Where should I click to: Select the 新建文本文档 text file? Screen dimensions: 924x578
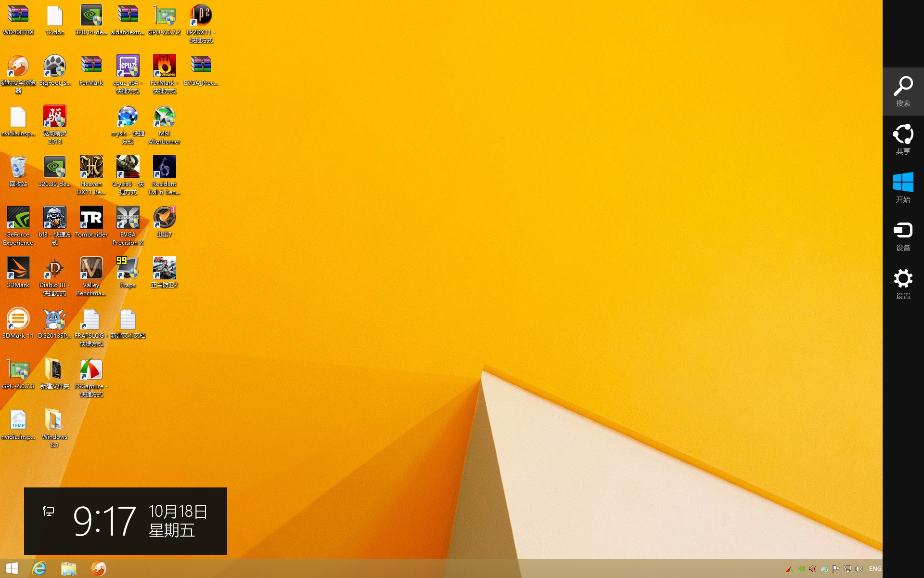(x=128, y=324)
